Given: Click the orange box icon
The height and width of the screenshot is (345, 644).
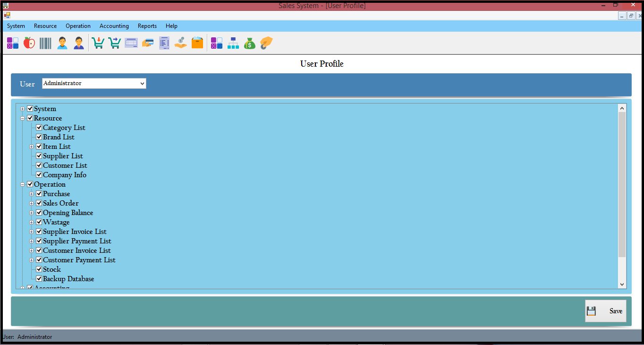Looking at the screenshot, I should pyautogui.click(x=197, y=43).
